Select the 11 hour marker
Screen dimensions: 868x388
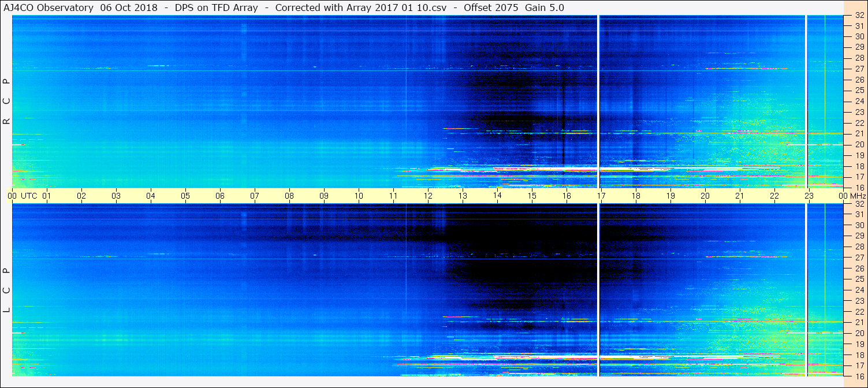(x=393, y=196)
